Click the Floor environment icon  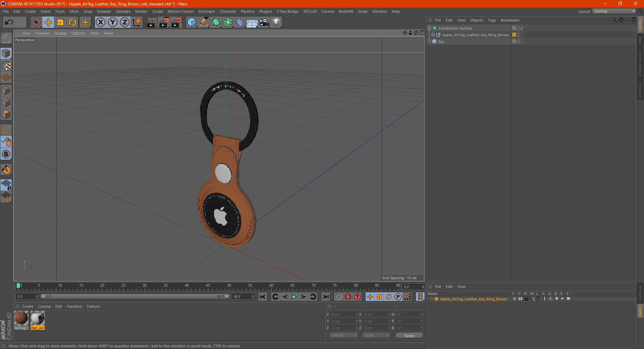[x=252, y=22]
